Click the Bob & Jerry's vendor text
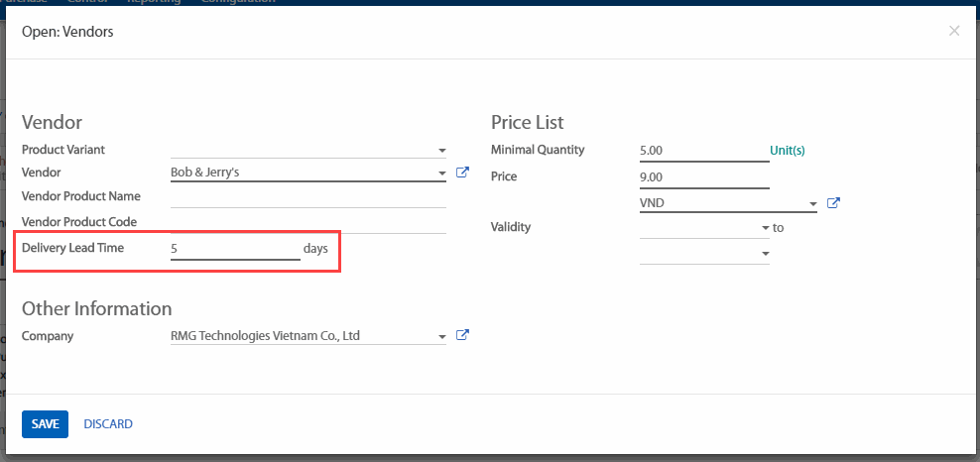The height and width of the screenshot is (462, 980). (205, 173)
